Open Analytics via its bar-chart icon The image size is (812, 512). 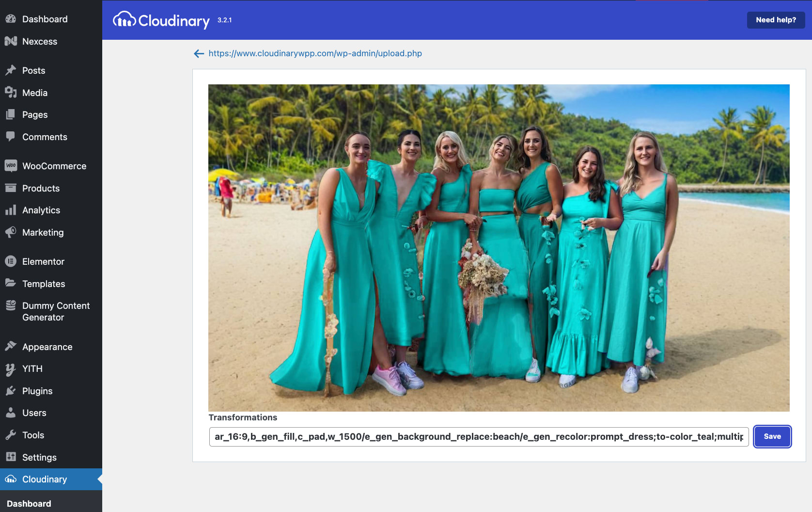pyautogui.click(x=11, y=210)
